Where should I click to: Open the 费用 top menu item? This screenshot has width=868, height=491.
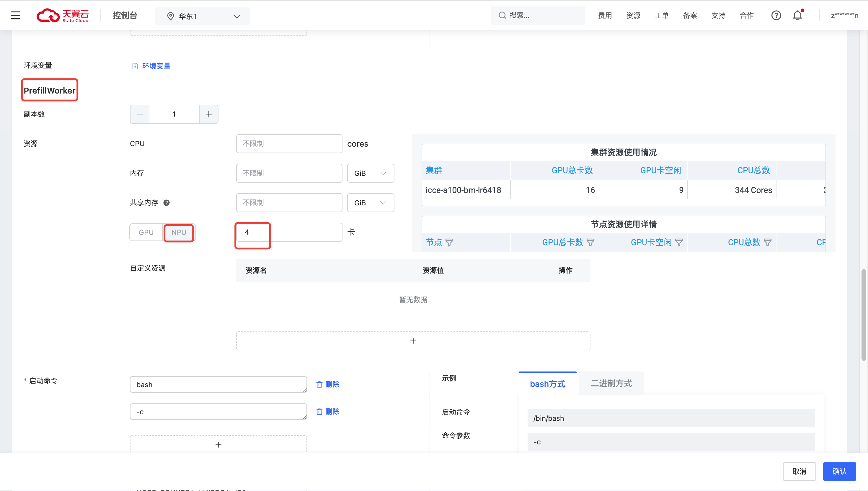(x=605, y=16)
